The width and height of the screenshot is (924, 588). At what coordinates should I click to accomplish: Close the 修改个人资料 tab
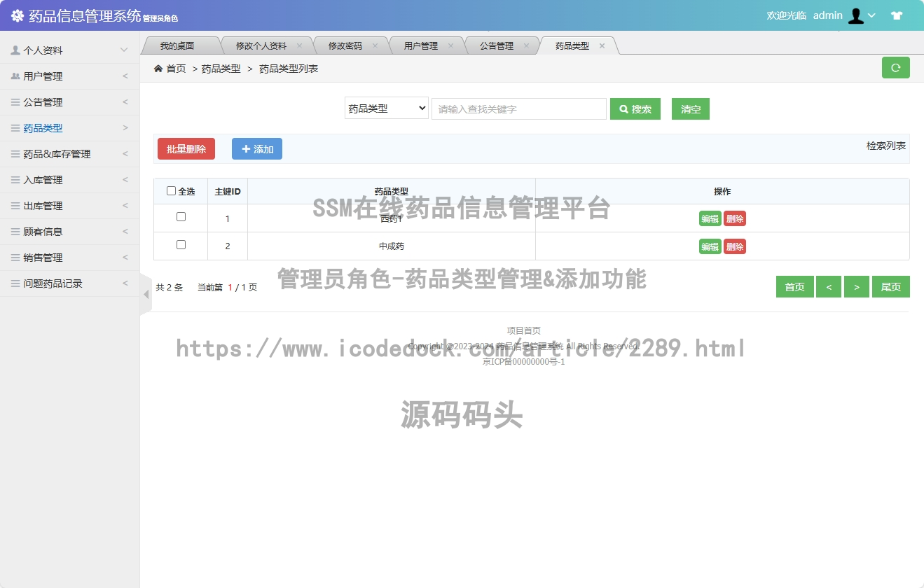299,45
